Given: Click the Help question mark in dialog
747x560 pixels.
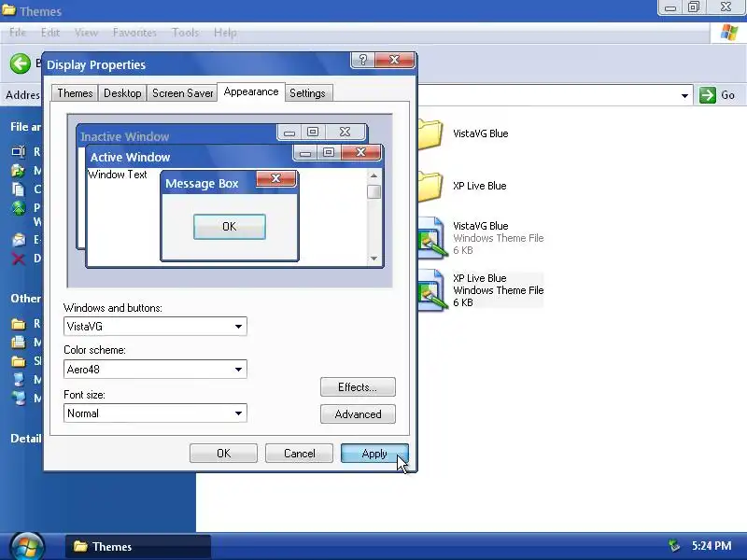Looking at the screenshot, I should point(363,60).
